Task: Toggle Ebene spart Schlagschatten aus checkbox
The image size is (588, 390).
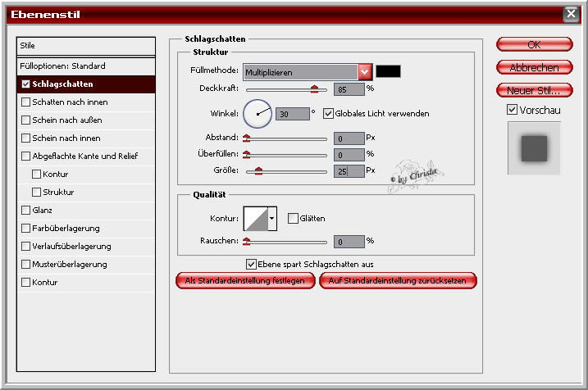Action: click(251, 264)
